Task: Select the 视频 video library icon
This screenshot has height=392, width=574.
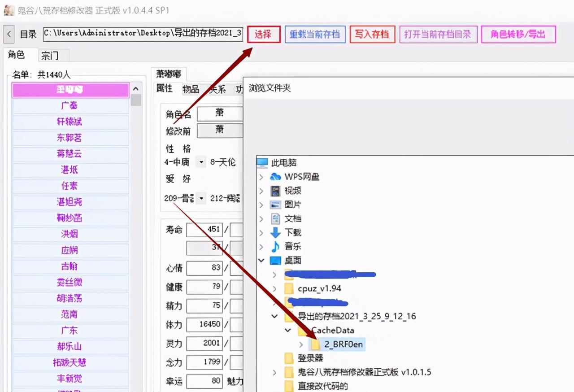Action: click(x=275, y=191)
